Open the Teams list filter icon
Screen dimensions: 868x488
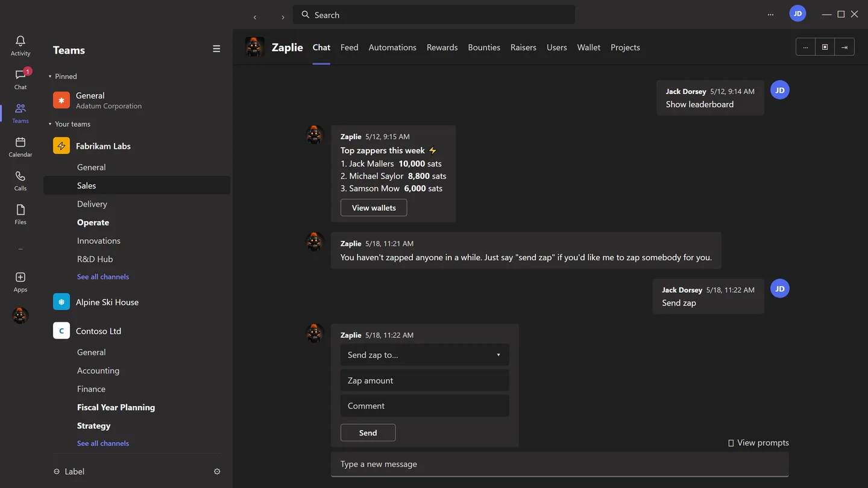click(x=216, y=49)
